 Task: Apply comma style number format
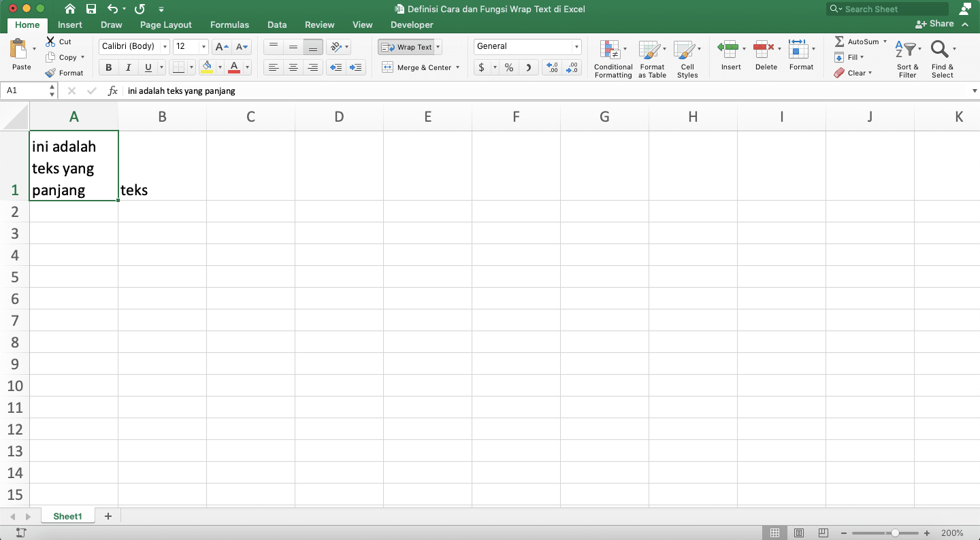tap(529, 67)
